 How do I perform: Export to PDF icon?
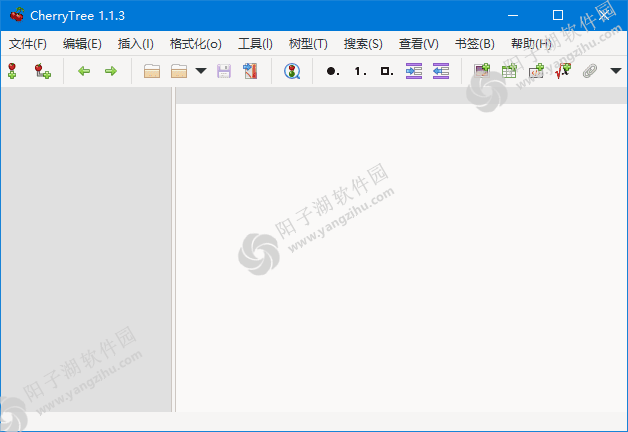(x=250, y=71)
